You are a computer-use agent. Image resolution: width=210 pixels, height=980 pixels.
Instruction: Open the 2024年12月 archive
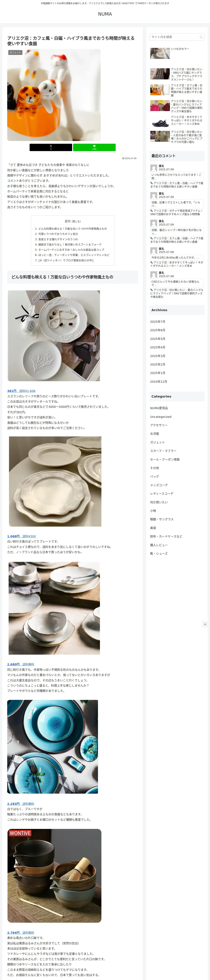pos(158,382)
